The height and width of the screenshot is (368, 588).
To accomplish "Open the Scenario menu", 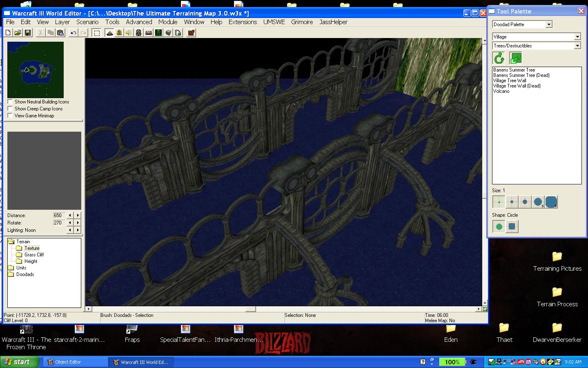I will [x=87, y=22].
